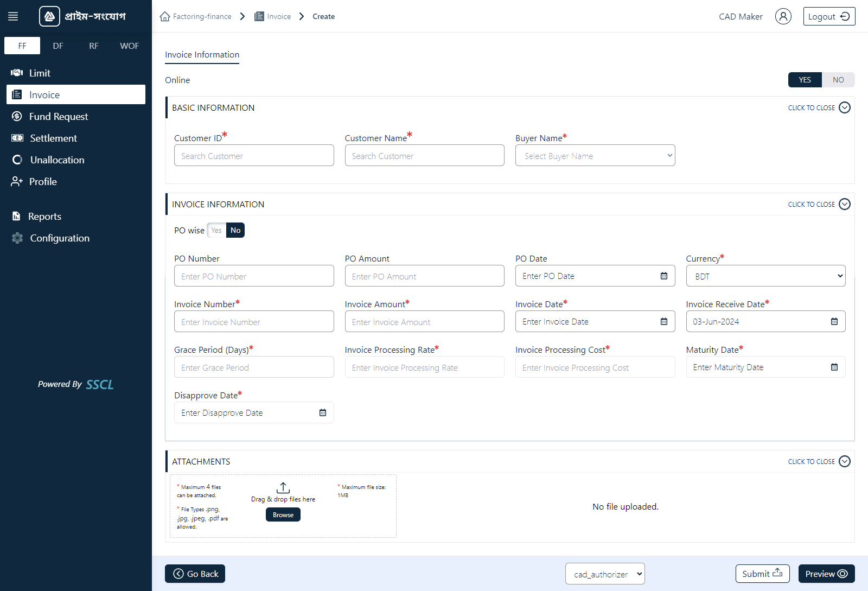Open the Maturity Date calendar icon
This screenshot has height=591, width=868.
coord(834,367)
